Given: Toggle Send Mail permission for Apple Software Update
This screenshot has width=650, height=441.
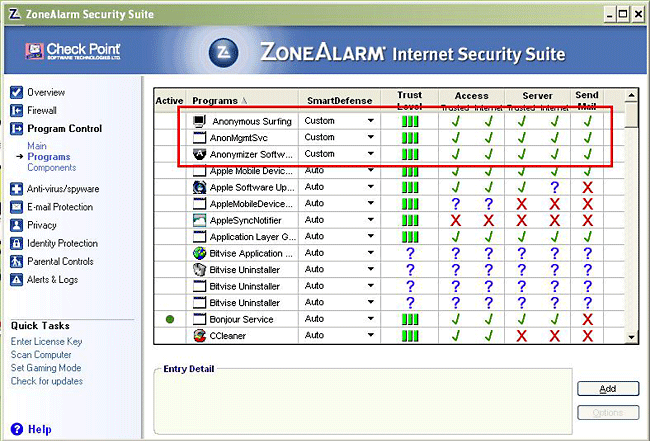Looking at the screenshot, I should [x=587, y=187].
